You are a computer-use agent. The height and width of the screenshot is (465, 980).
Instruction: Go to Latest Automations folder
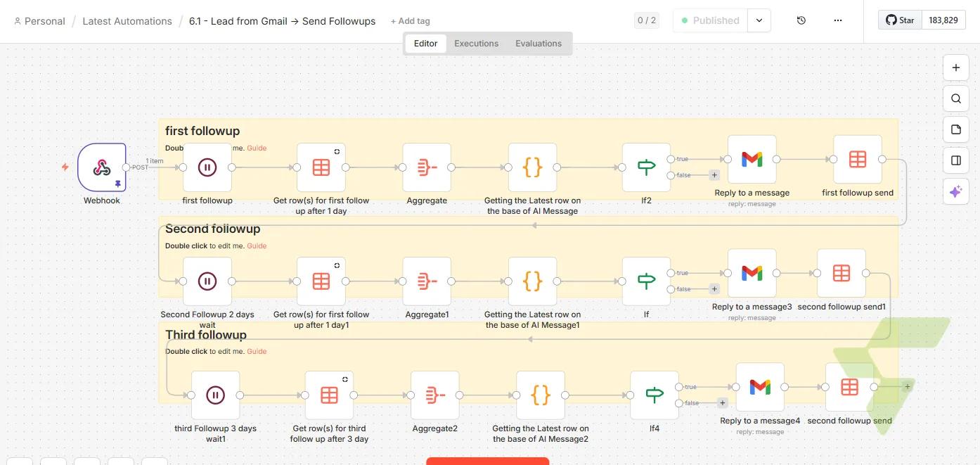coord(127,21)
